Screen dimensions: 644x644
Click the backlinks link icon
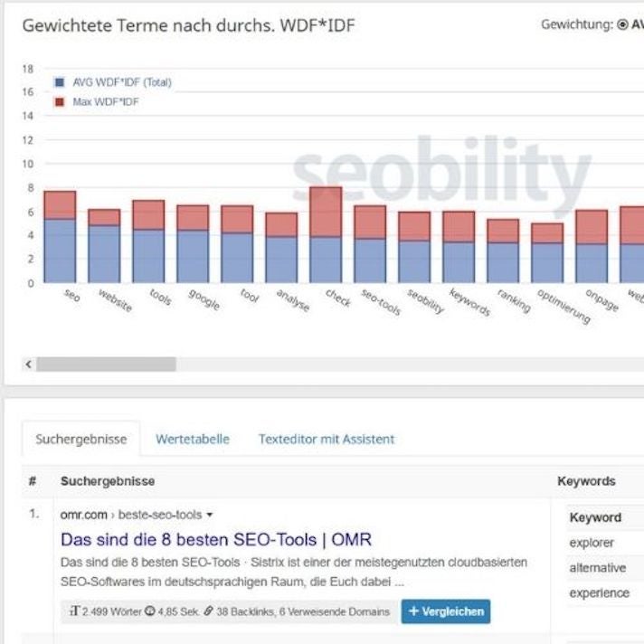pyautogui.click(x=209, y=611)
